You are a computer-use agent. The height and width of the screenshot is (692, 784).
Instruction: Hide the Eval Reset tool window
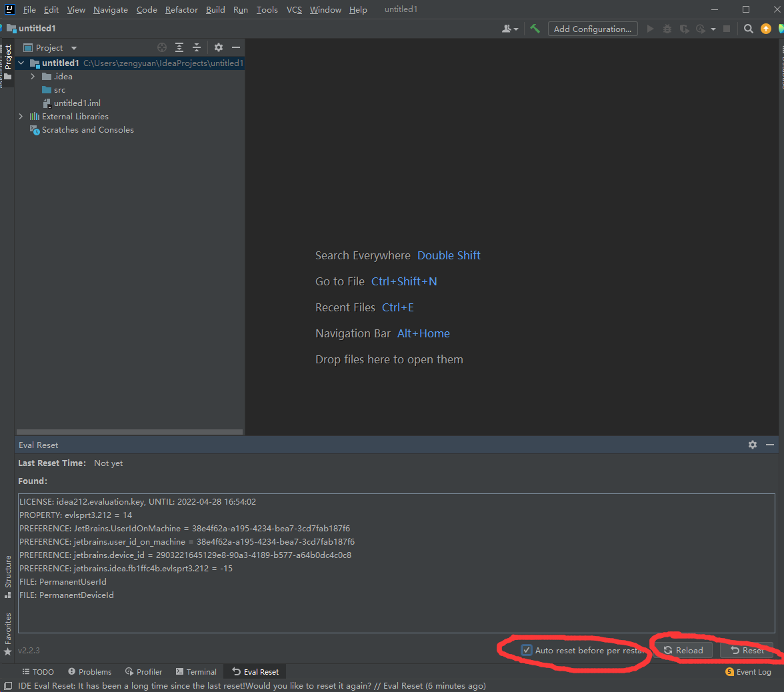[770, 445]
